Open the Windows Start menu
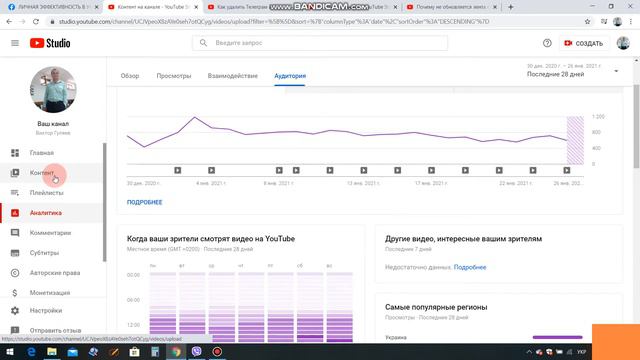Screen dimensions: 640x360 10,351
